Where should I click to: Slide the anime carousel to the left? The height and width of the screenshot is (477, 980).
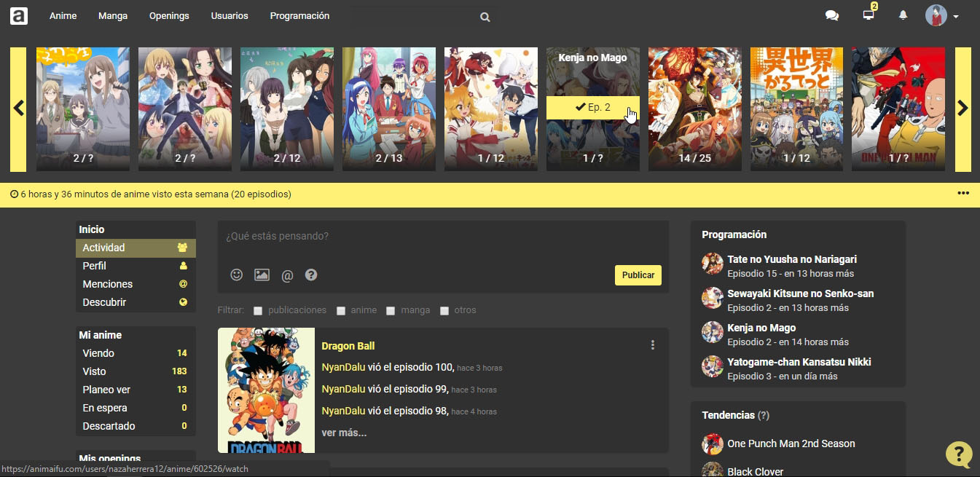pyautogui.click(x=18, y=109)
